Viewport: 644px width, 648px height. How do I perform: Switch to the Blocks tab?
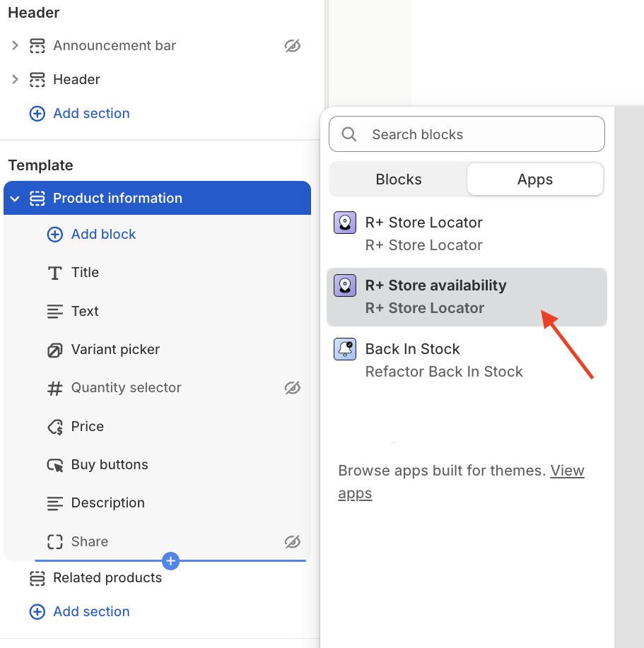point(399,179)
